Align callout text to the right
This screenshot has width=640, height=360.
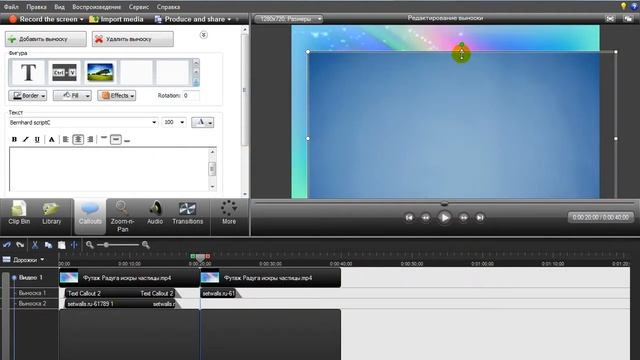[x=90, y=140]
